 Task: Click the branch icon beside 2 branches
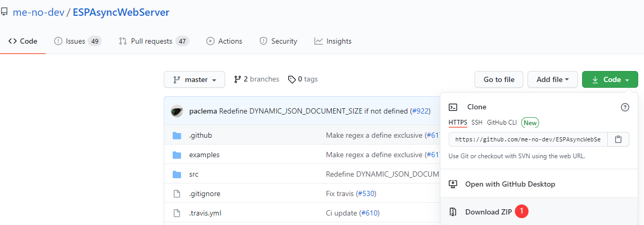(x=238, y=79)
